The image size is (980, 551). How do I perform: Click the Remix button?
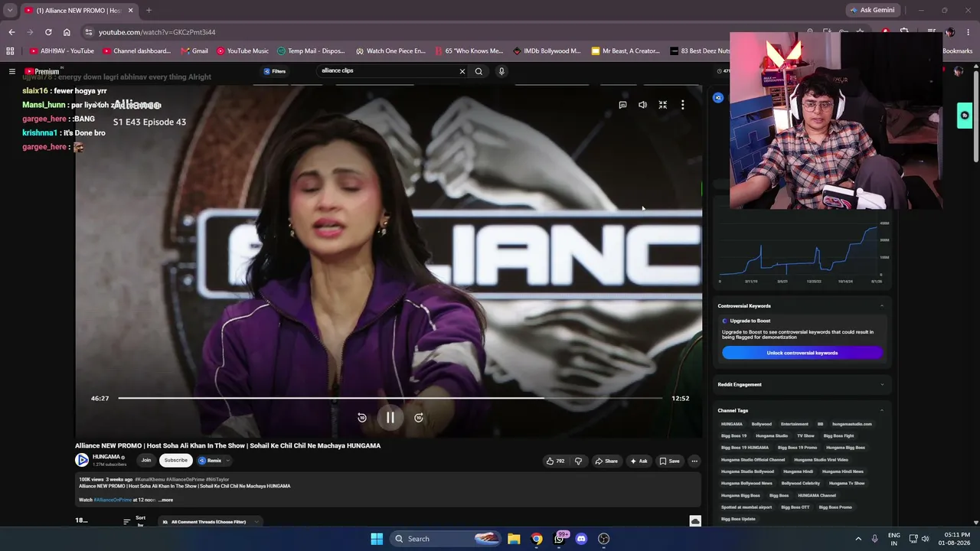[x=211, y=461]
